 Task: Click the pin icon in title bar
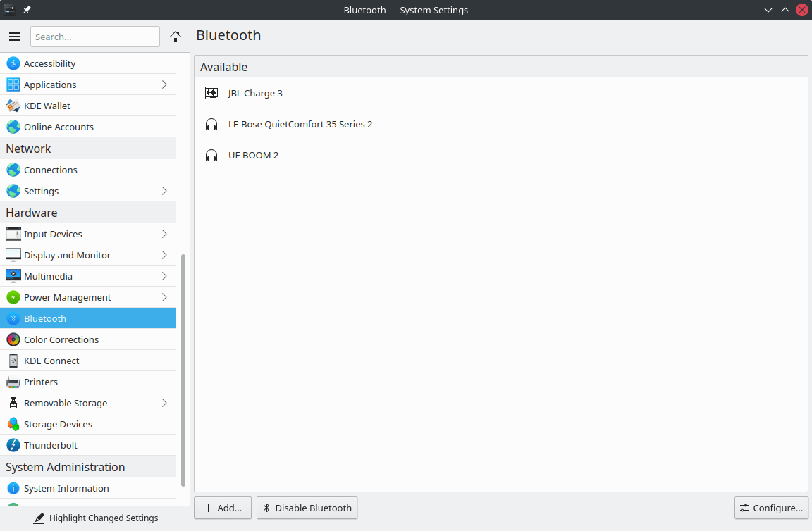point(27,10)
